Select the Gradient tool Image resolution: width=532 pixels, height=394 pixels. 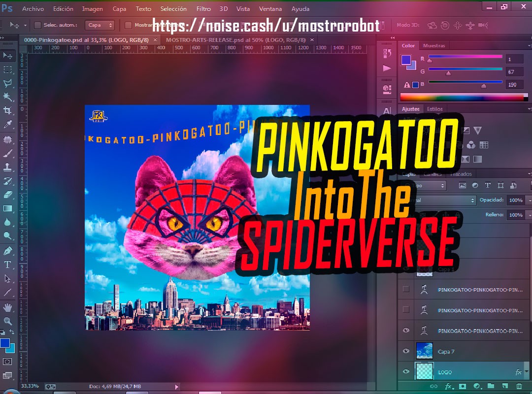pyautogui.click(x=7, y=208)
